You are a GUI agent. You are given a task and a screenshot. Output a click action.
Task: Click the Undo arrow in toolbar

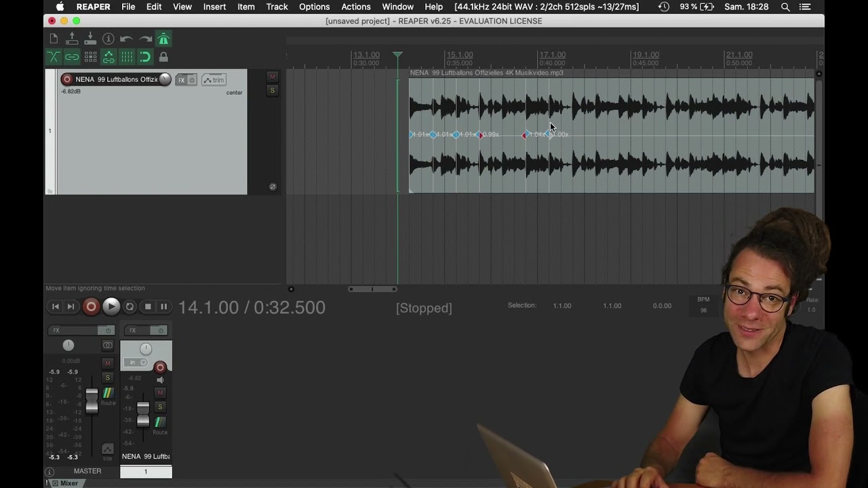[127, 39]
